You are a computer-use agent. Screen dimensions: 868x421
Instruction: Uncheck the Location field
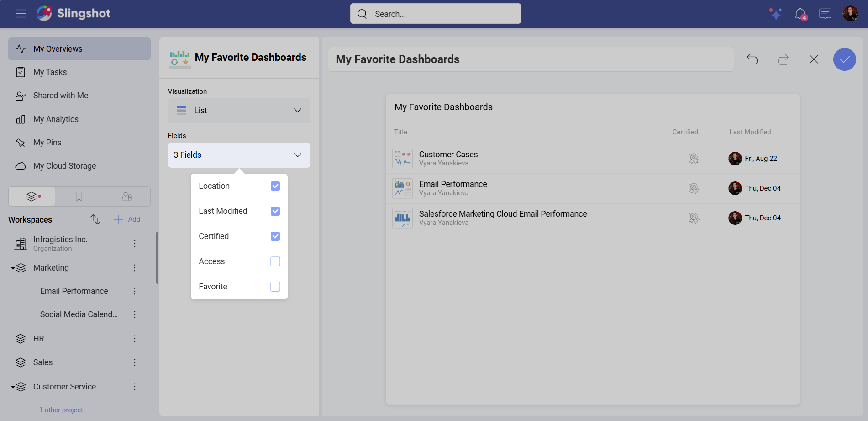click(x=275, y=186)
